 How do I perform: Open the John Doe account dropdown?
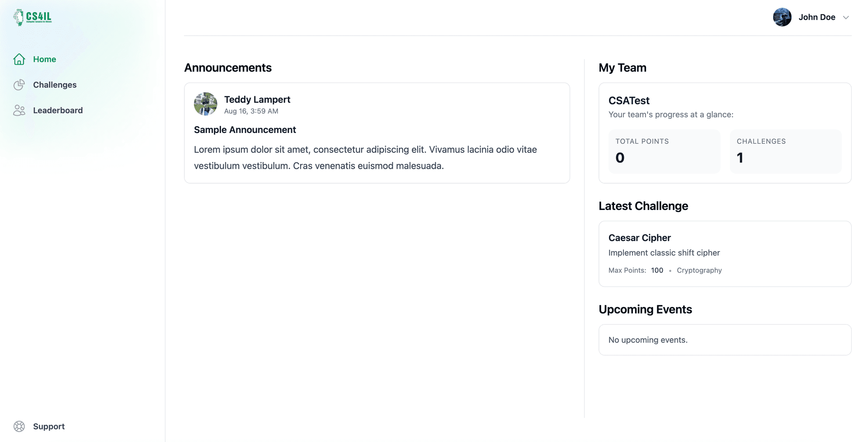(x=816, y=17)
